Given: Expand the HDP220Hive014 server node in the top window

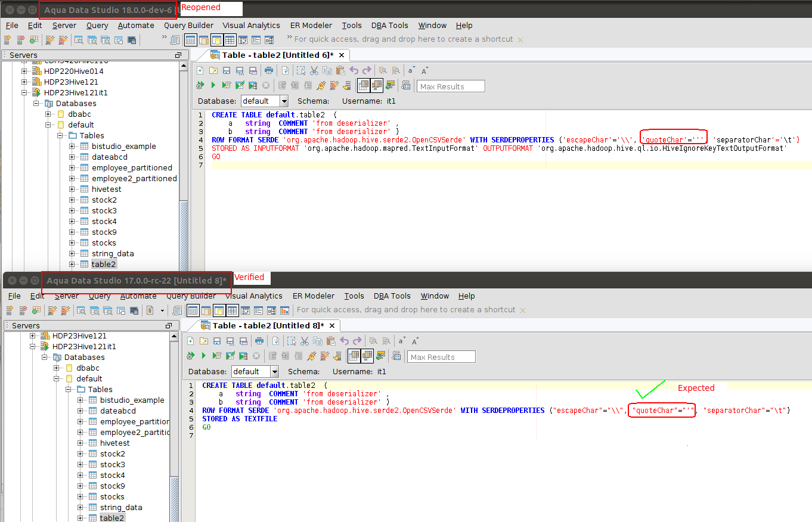Looking at the screenshot, I should 24,71.
